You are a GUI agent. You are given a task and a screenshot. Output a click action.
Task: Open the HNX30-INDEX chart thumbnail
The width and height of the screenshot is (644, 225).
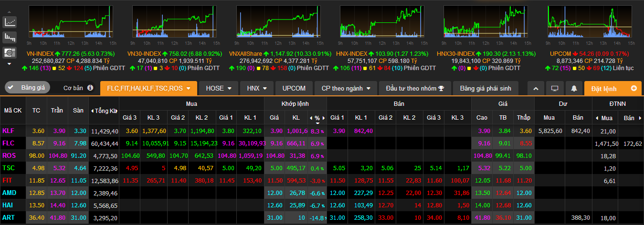pos(487,21)
